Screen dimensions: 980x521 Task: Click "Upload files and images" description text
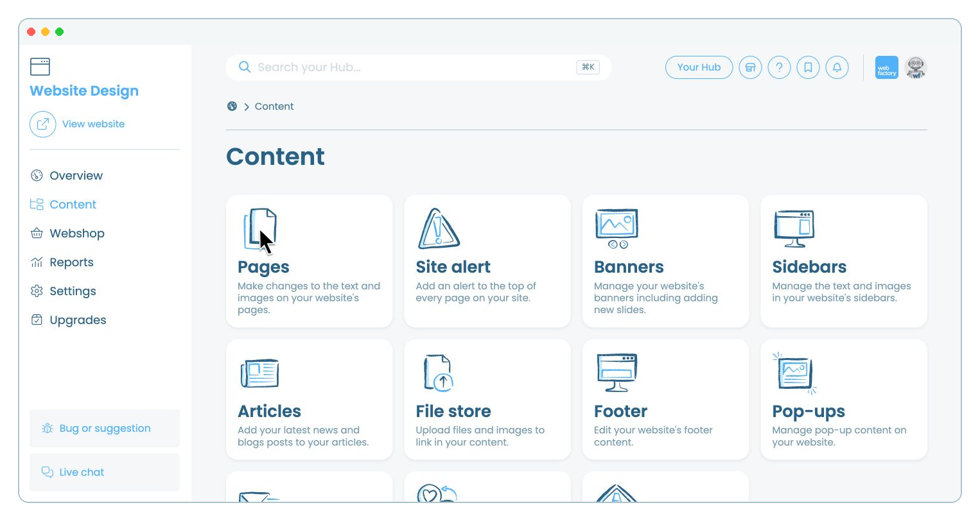480,436
